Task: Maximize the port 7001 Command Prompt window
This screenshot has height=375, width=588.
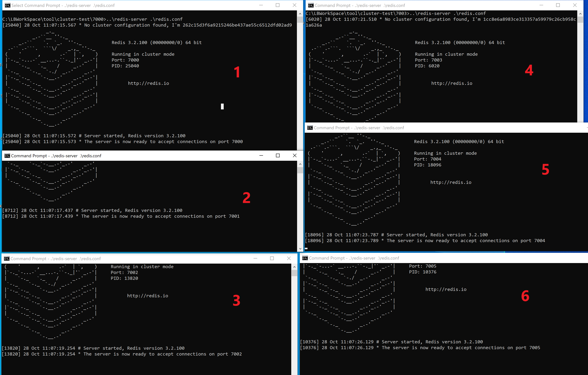Action: pos(278,155)
